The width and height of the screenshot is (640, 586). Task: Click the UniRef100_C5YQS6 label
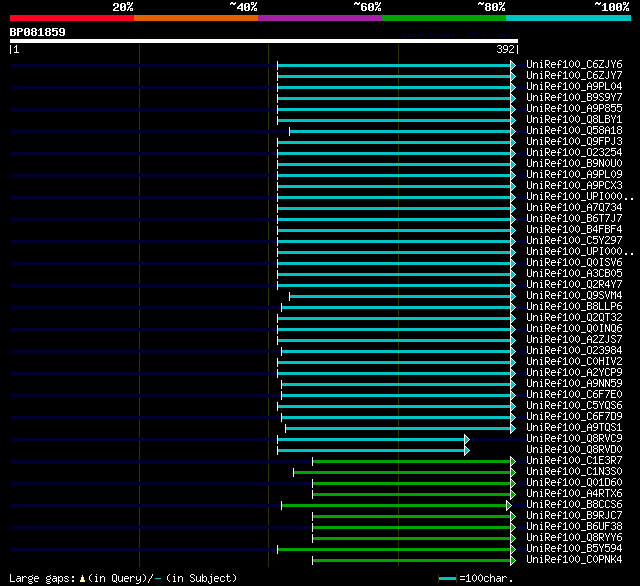[574, 406]
